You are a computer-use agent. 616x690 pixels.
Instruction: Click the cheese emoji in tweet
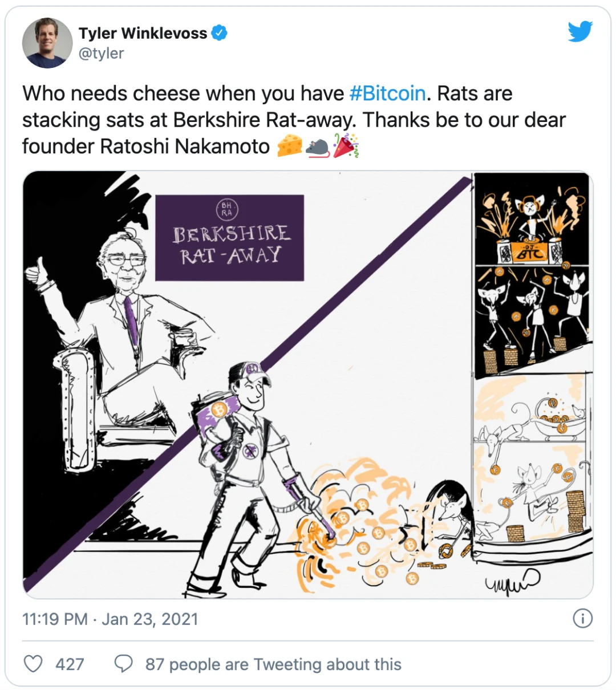tap(290, 147)
